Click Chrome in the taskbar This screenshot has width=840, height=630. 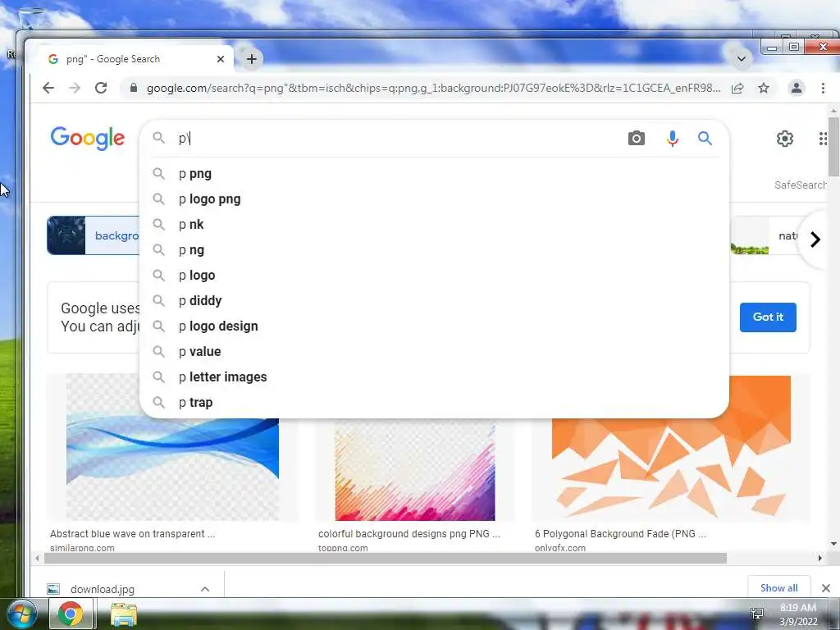71,614
